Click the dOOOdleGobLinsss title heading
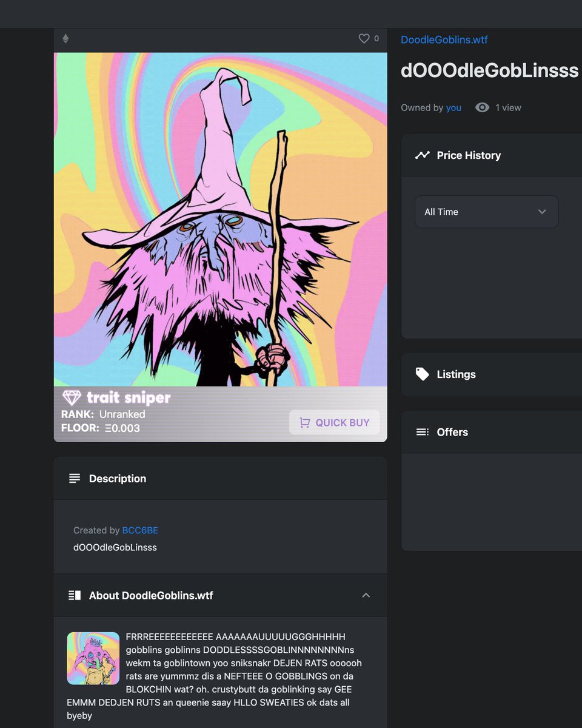 [490, 70]
